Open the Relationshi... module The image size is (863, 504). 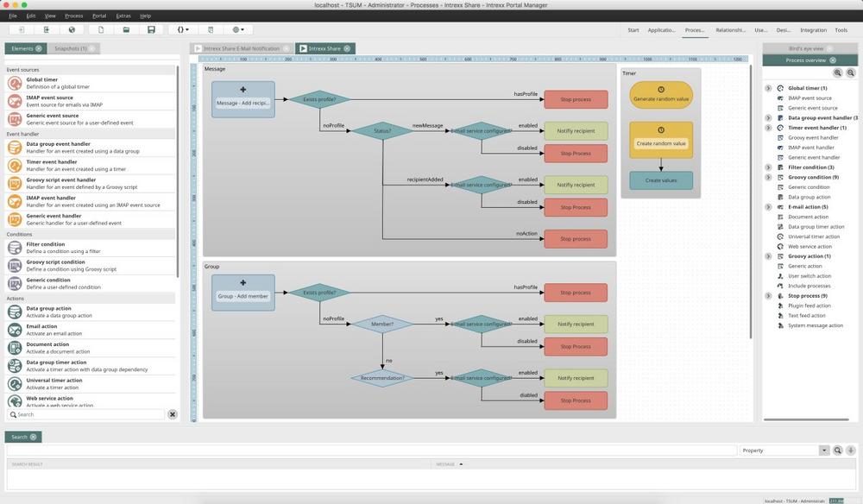[x=730, y=30]
